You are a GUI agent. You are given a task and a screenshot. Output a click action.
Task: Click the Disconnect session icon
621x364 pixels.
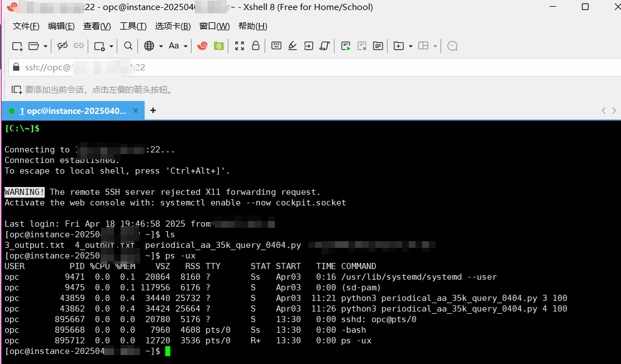pos(62,46)
